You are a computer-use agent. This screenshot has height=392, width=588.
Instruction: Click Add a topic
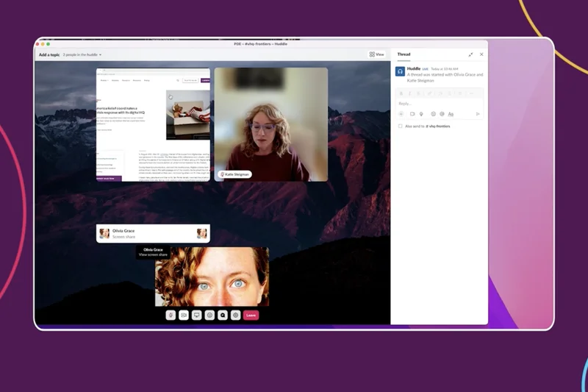pyautogui.click(x=49, y=54)
